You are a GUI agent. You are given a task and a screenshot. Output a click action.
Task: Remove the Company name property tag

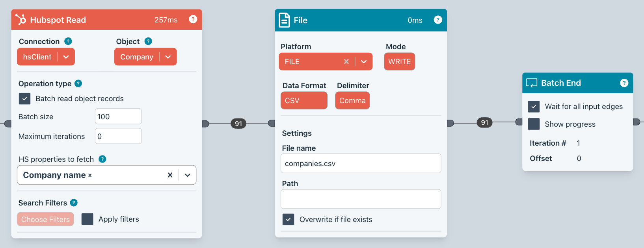point(90,176)
